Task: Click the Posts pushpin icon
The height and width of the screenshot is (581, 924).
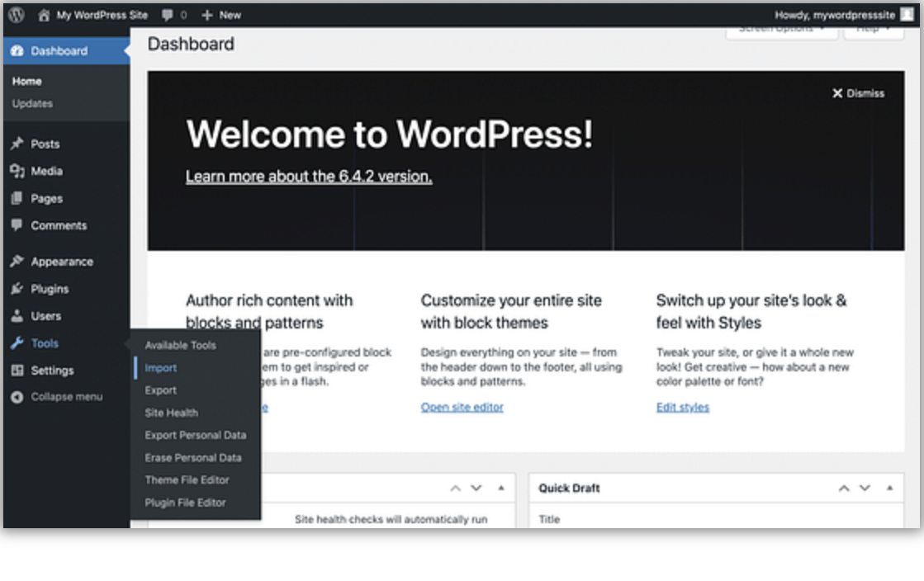Action: click(x=17, y=144)
